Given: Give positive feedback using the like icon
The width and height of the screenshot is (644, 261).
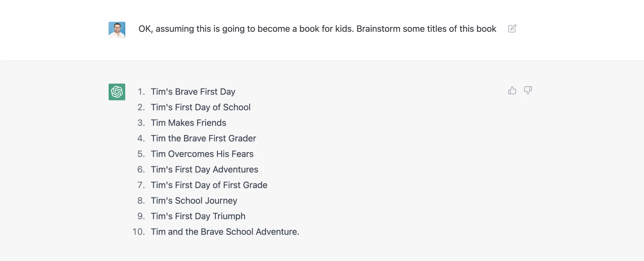Looking at the screenshot, I should click(512, 91).
